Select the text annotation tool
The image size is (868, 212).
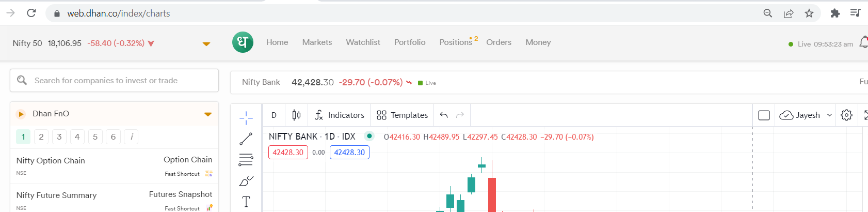[x=246, y=202]
